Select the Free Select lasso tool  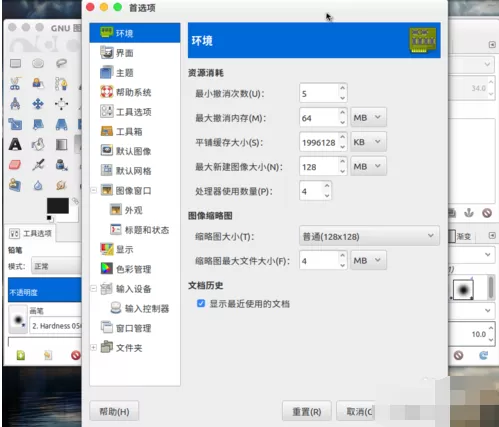61,63
